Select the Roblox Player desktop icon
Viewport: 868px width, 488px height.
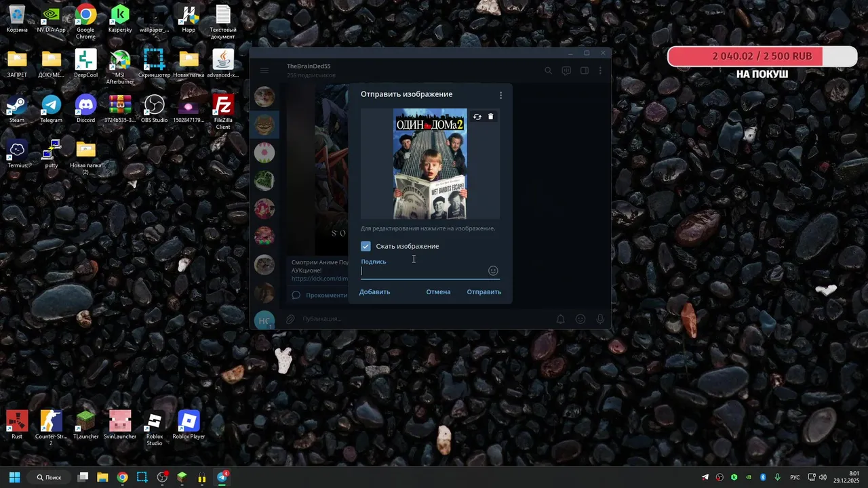189,425
